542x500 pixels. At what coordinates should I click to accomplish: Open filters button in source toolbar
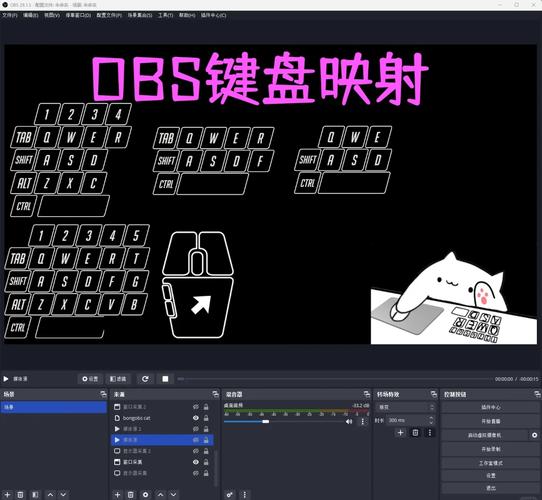pyautogui.click(x=118, y=379)
